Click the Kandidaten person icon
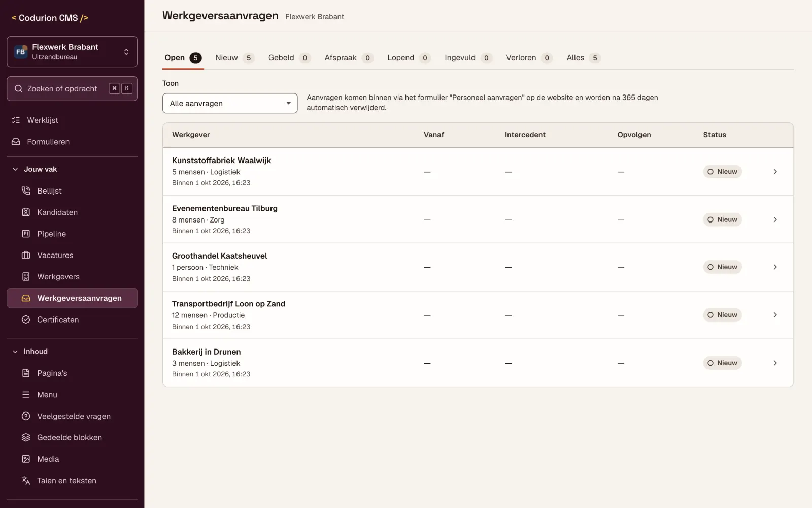 (x=26, y=212)
